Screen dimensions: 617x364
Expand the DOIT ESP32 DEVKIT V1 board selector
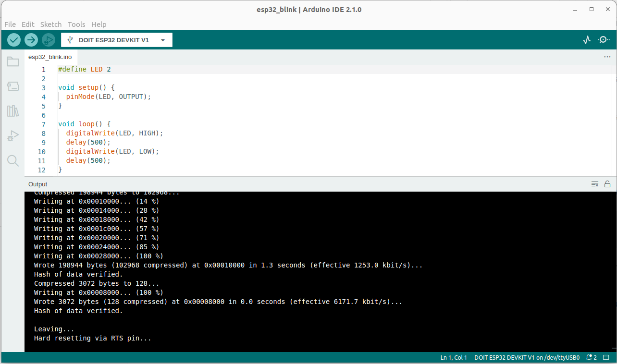click(x=117, y=40)
